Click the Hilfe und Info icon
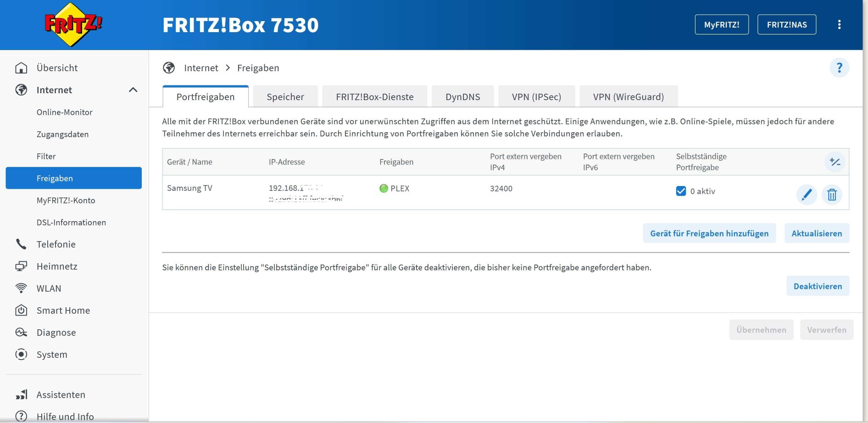The image size is (868, 423). [x=21, y=416]
